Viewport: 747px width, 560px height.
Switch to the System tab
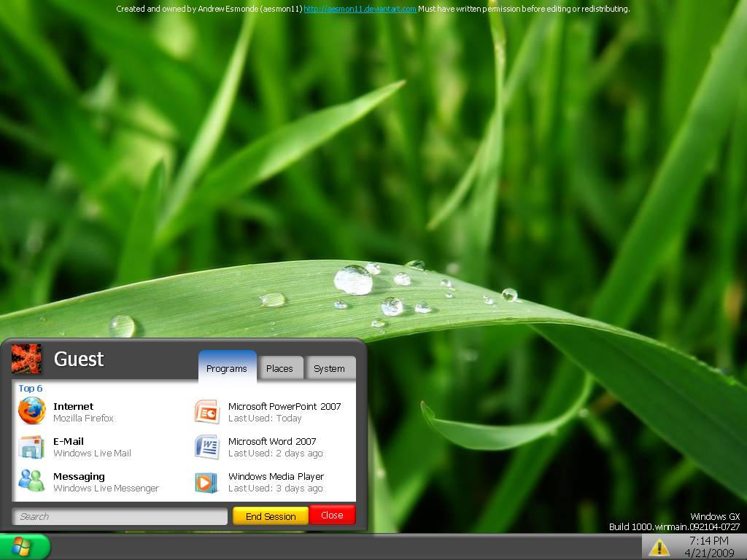point(330,368)
